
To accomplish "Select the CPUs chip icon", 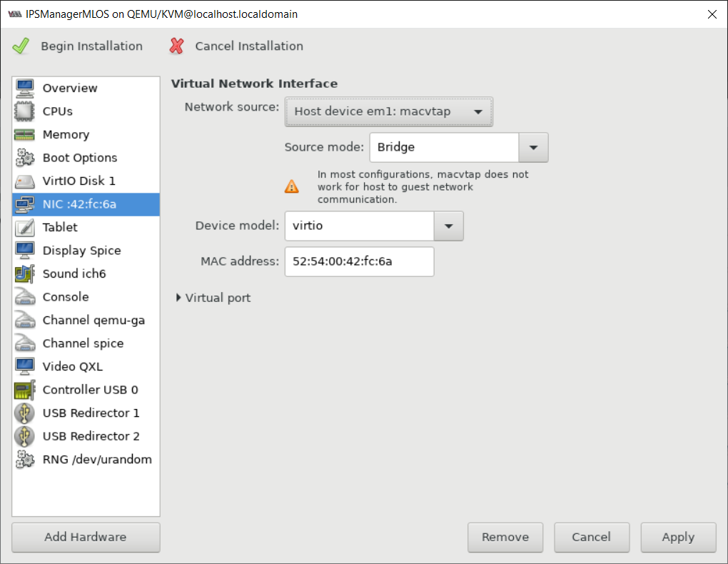I will (x=24, y=111).
